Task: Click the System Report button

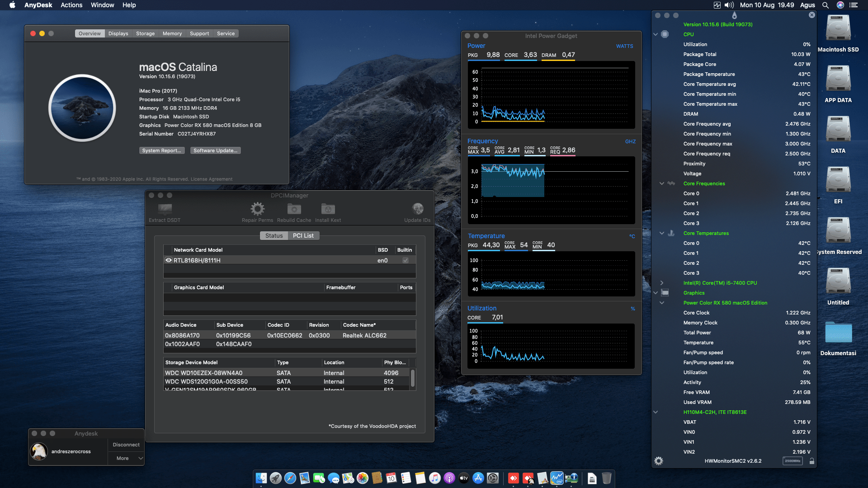Action: 162,150
